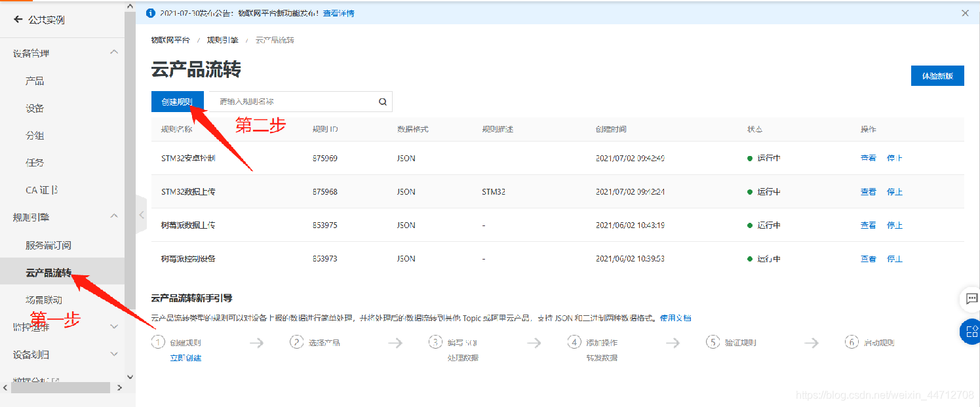
Task: Click the back arrow beside 公共实例
Action: click(18, 20)
